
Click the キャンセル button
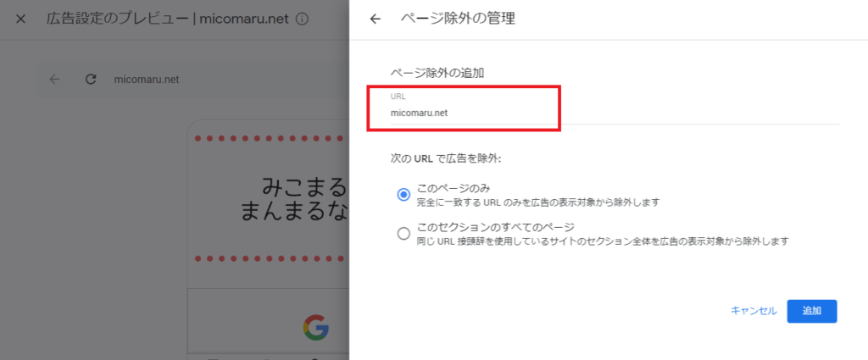[754, 311]
